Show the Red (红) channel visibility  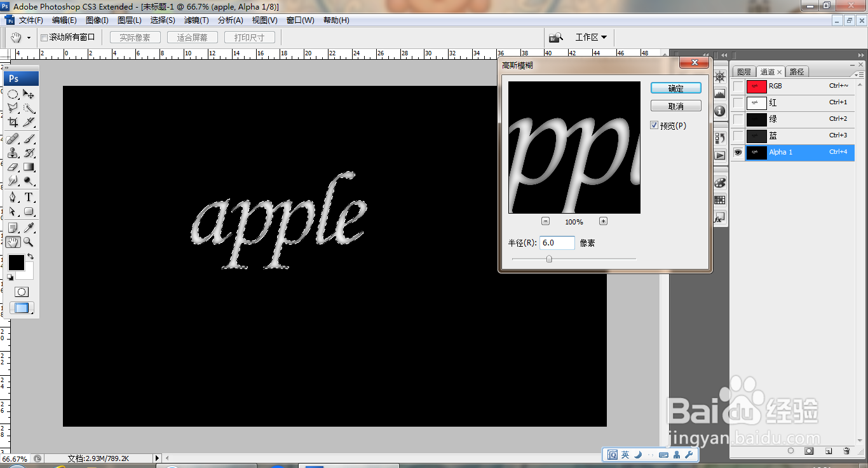(x=738, y=102)
